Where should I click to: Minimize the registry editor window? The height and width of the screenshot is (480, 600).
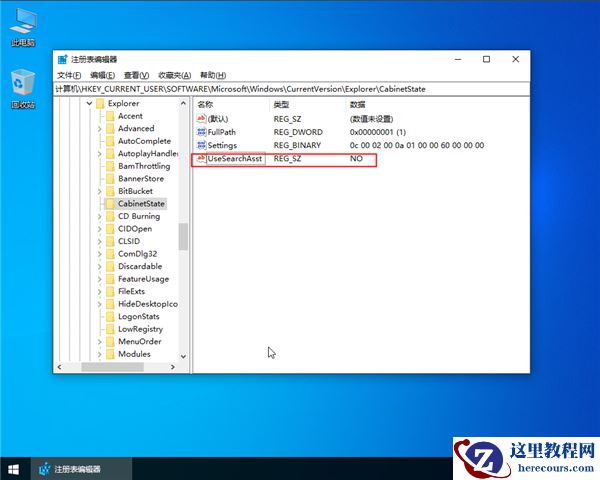[x=458, y=59]
